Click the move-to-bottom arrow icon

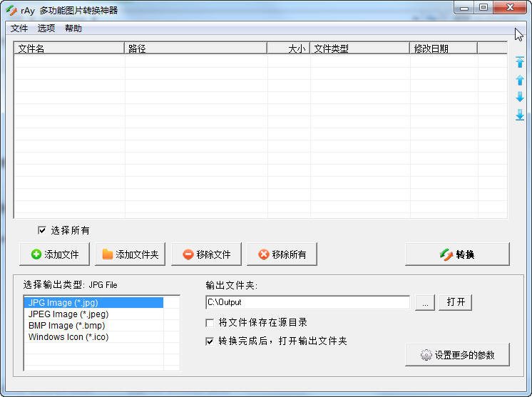pos(519,115)
